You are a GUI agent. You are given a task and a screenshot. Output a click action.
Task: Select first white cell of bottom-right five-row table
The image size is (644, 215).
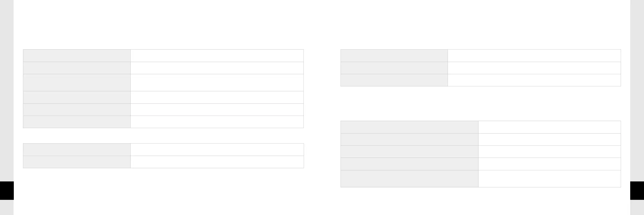pos(549,127)
